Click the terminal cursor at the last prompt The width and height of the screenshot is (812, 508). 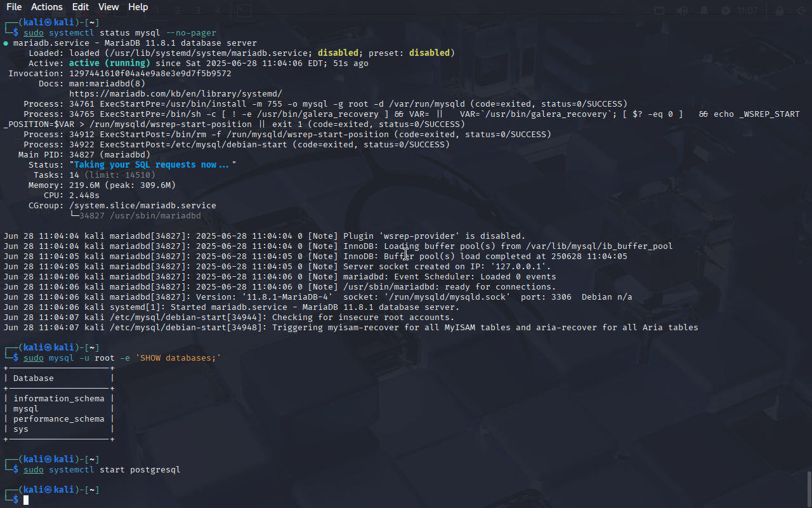(26, 500)
